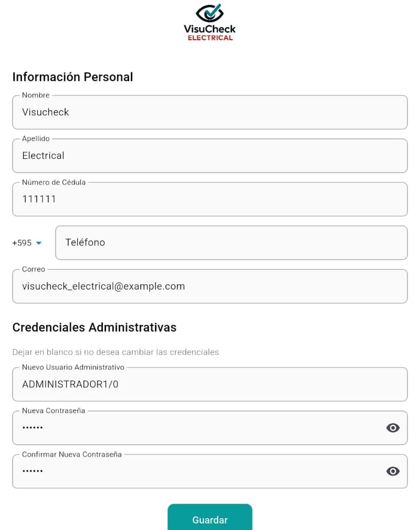The image size is (420, 530).
Task: Edit the Correo email field
Action: [x=210, y=286]
